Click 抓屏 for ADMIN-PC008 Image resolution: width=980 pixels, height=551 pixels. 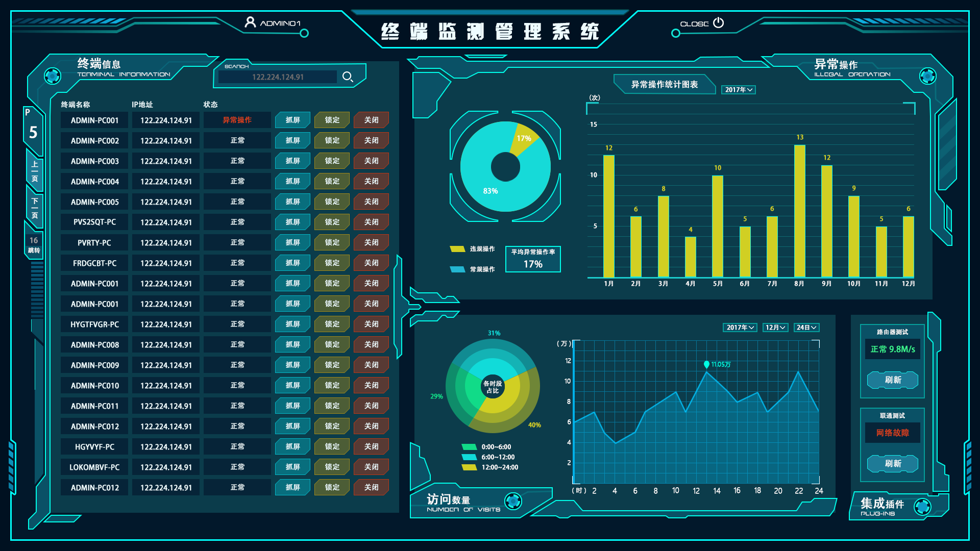tap(292, 345)
